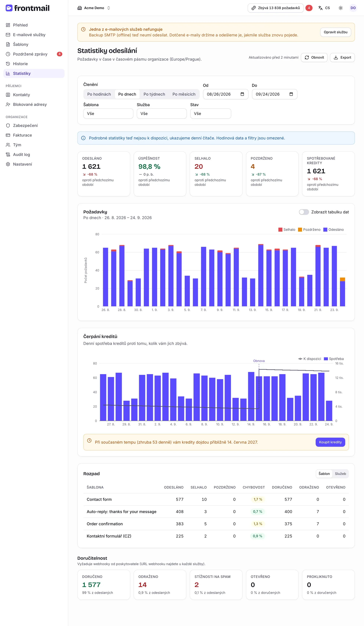The image size is (364, 626).
Task: Click the Tým people icon
Action: pyautogui.click(x=8, y=145)
